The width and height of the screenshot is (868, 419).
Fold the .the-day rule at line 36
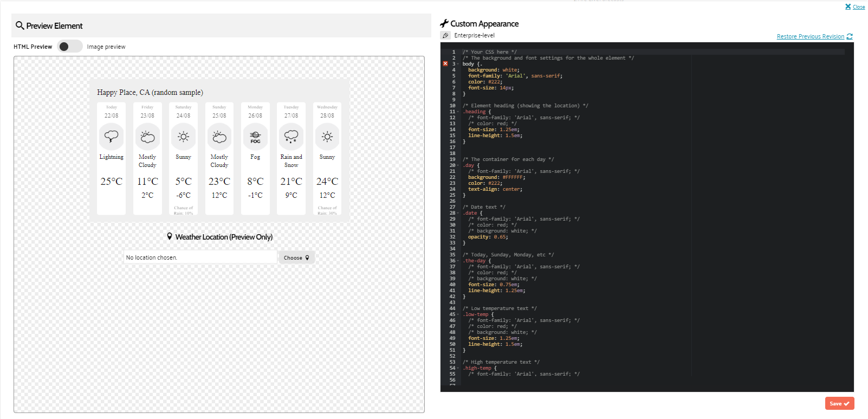coord(458,261)
